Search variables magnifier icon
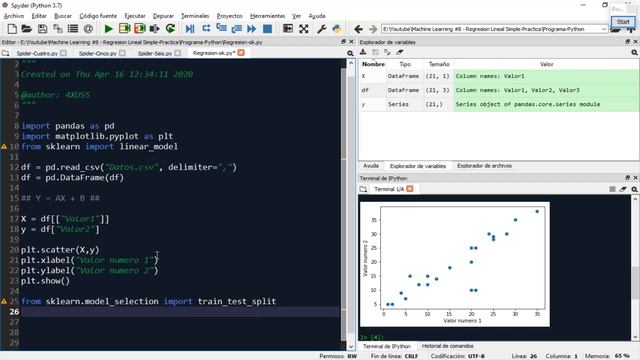Screen dimensions: 640x360 point(634,53)
